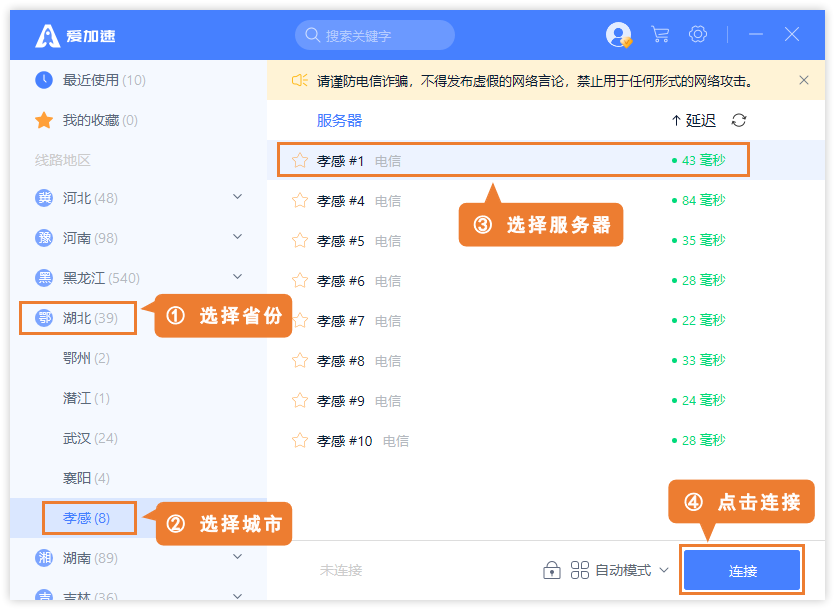Select city 武汉 (24)

(x=90, y=438)
